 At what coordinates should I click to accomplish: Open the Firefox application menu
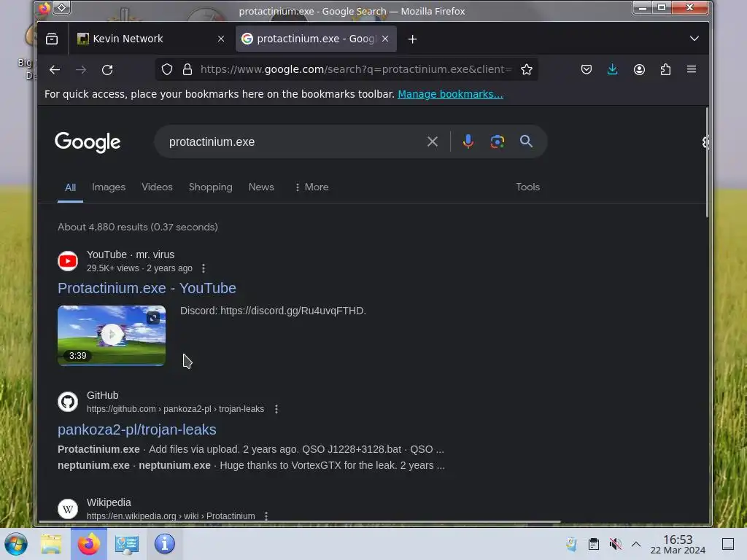(x=692, y=69)
